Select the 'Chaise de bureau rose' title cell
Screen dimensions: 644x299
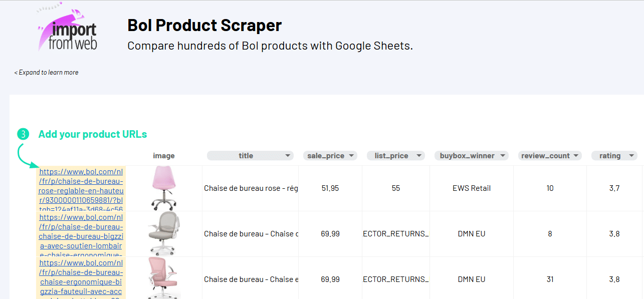point(250,188)
